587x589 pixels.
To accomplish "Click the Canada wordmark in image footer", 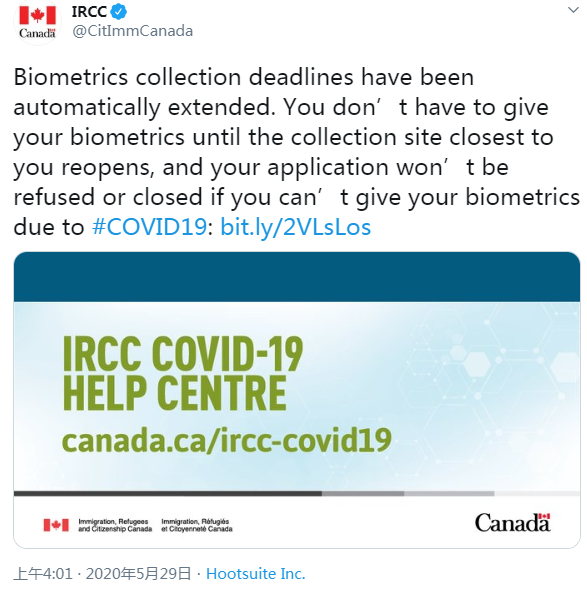I will point(512,523).
